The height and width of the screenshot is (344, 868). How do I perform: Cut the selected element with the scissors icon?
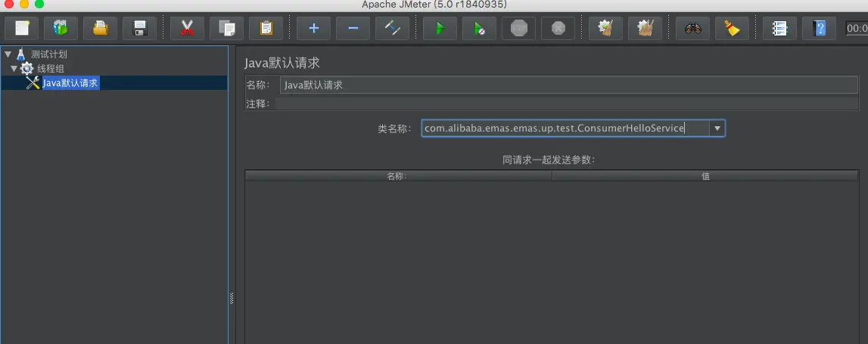(x=187, y=28)
